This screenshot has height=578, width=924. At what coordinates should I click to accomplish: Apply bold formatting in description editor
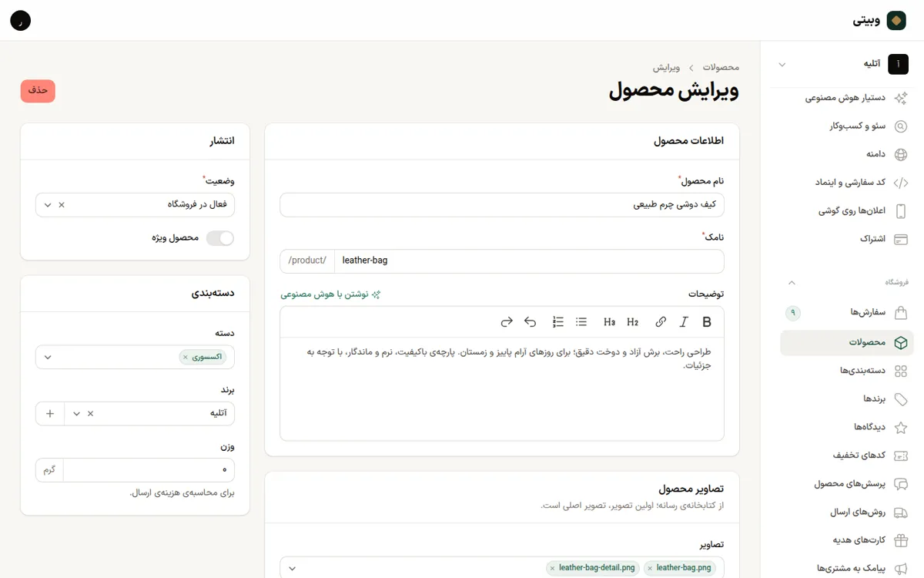(707, 322)
